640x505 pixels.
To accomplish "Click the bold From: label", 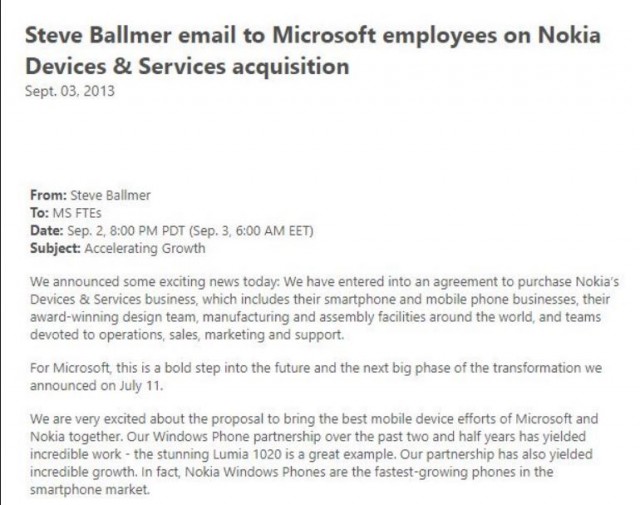I will point(48,195).
